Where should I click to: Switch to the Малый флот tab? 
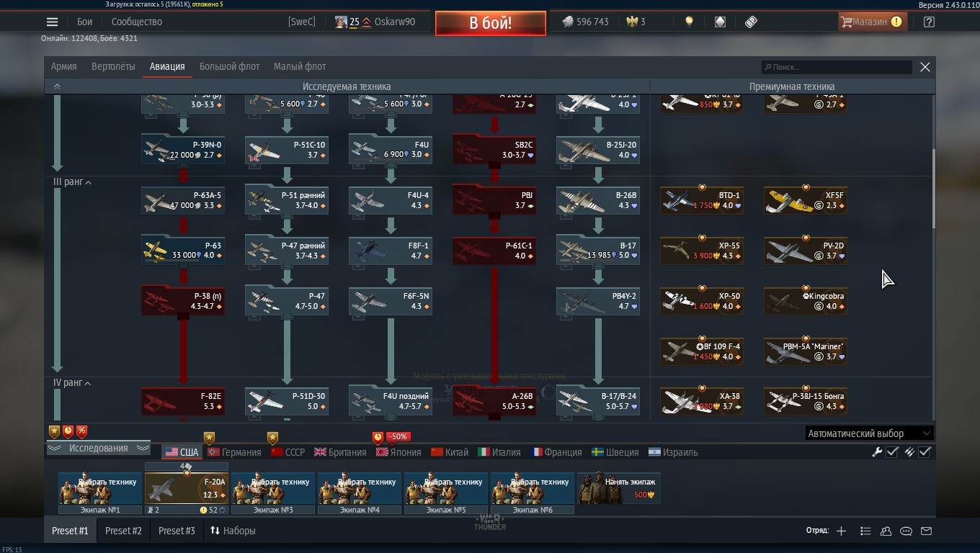300,66
